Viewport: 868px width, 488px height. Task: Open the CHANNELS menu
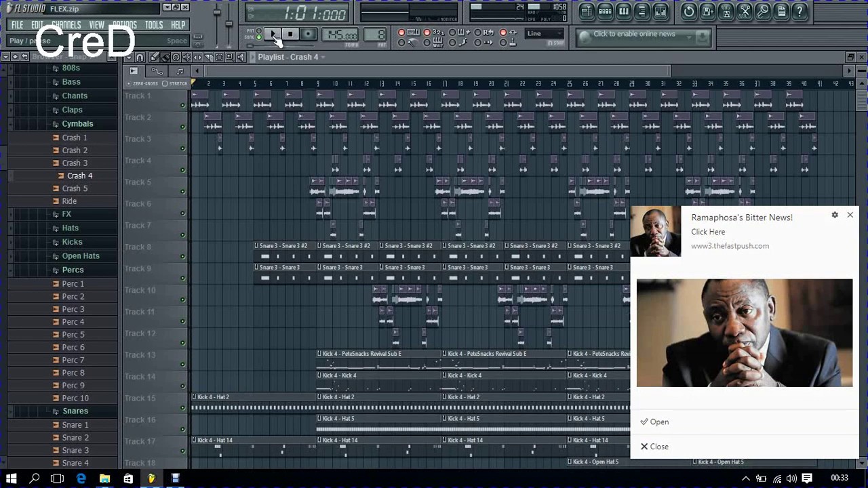pos(66,25)
